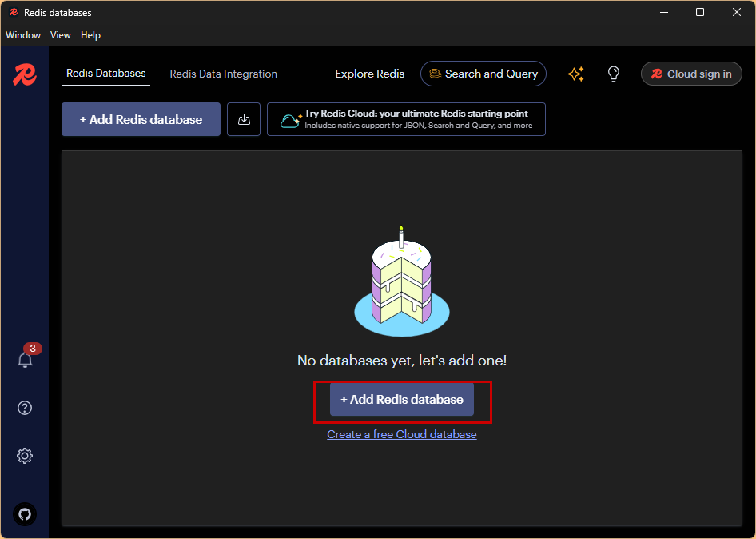Open the Help menu
Viewport: 756px width, 539px height.
click(x=90, y=34)
